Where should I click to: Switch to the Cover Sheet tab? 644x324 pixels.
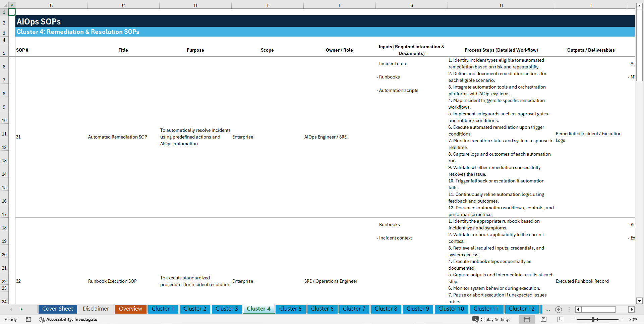click(x=57, y=309)
